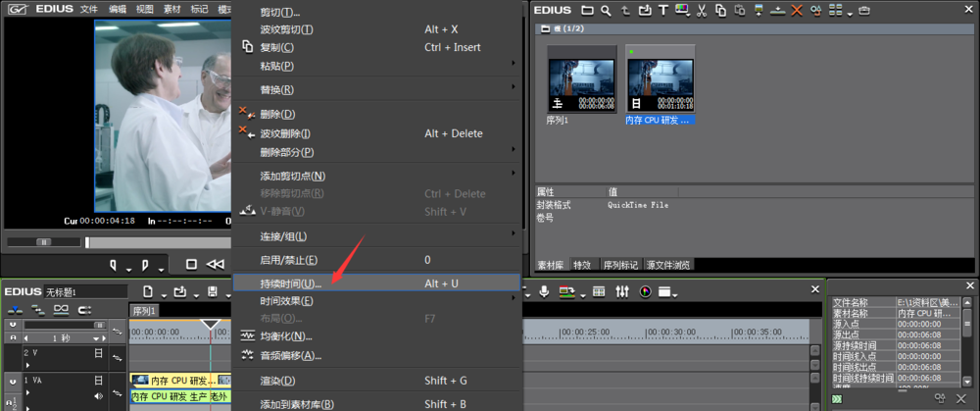The image size is (980, 411).
Task: Click the search magnifier icon in the bin
Action: [x=606, y=10]
